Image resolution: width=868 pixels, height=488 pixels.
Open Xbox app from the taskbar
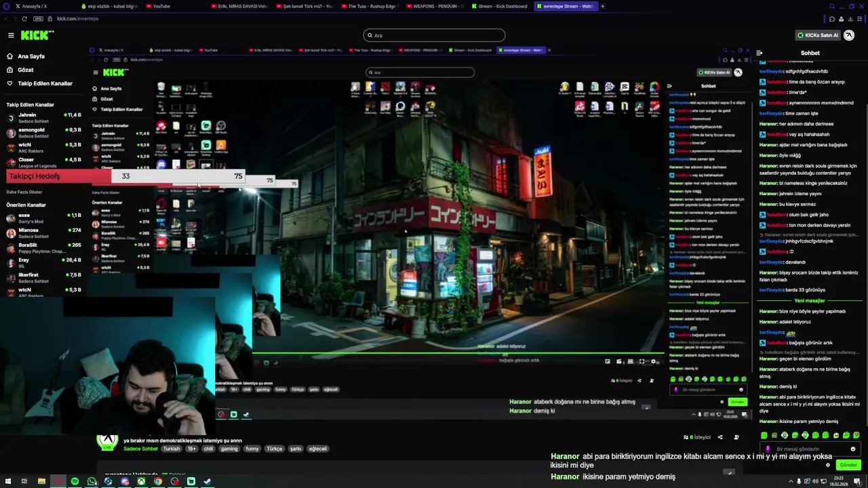pyautogui.click(x=141, y=482)
